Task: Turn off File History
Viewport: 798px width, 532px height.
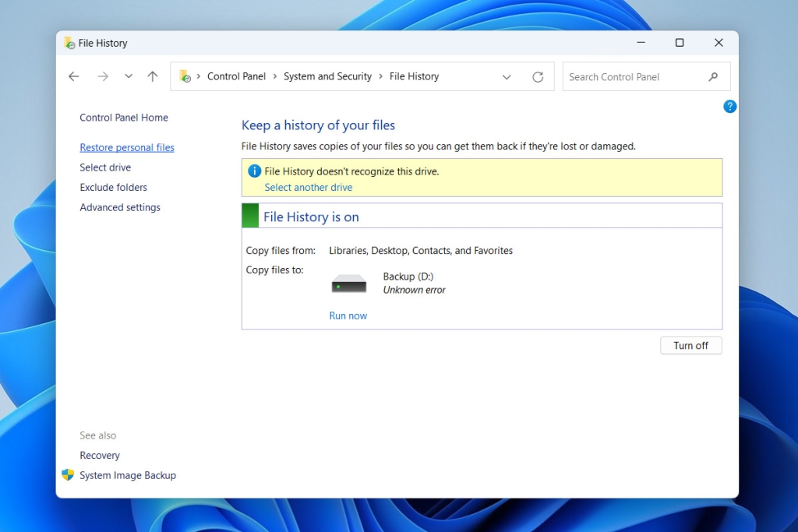Action: pyautogui.click(x=690, y=345)
